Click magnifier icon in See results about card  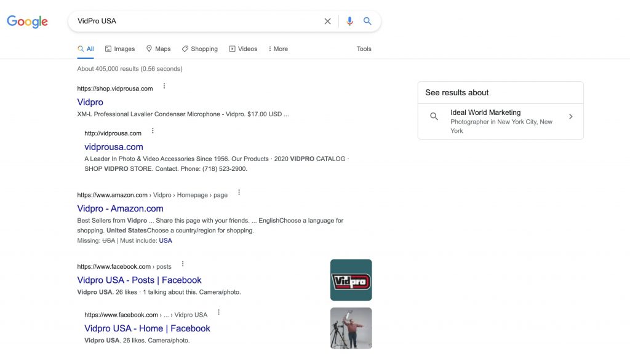tap(434, 116)
